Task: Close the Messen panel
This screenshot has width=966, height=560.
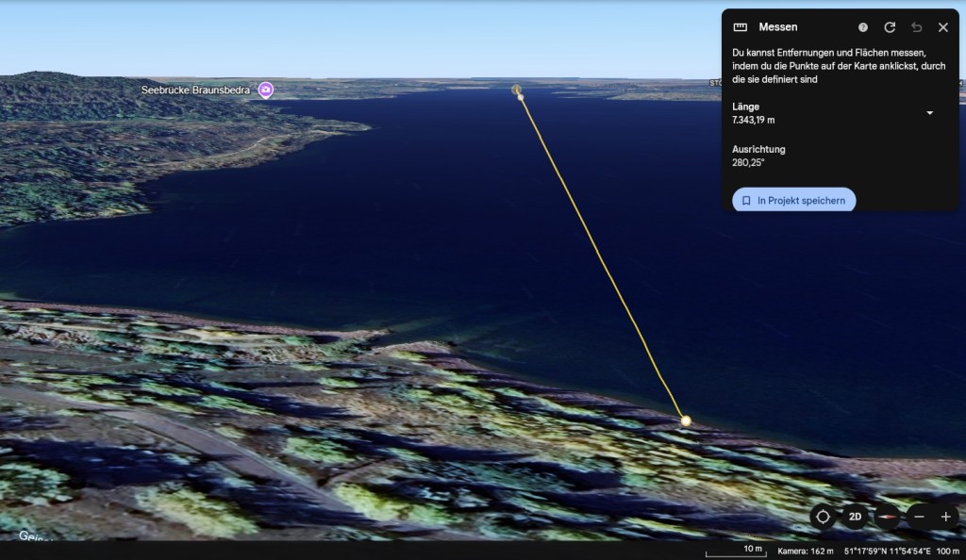Action: (x=942, y=27)
